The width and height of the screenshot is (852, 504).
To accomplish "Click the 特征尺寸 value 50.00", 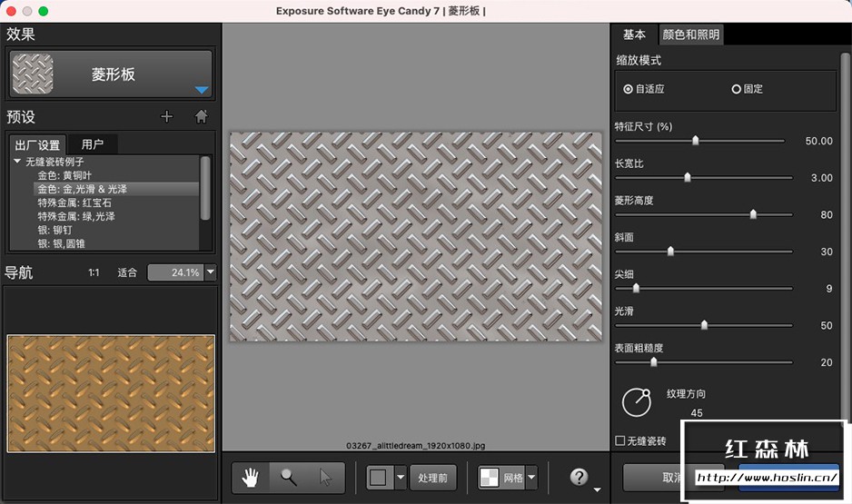I will (818, 141).
